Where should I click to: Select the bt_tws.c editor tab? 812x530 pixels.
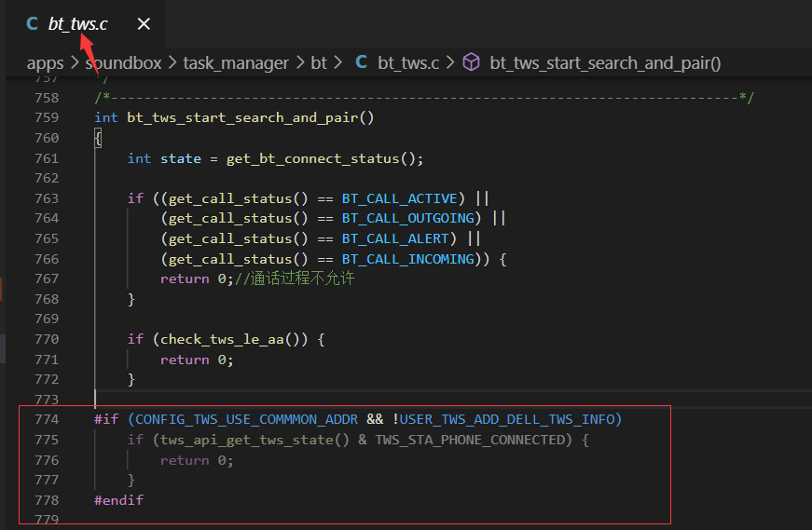point(86,24)
